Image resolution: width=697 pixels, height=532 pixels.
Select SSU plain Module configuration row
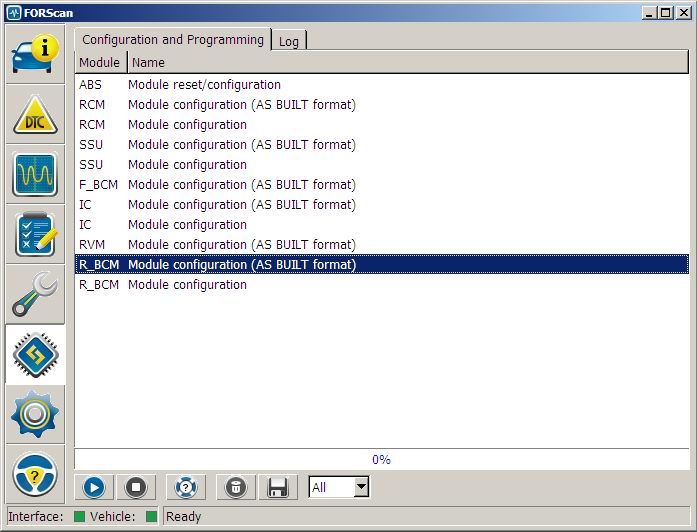pos(382,164)
